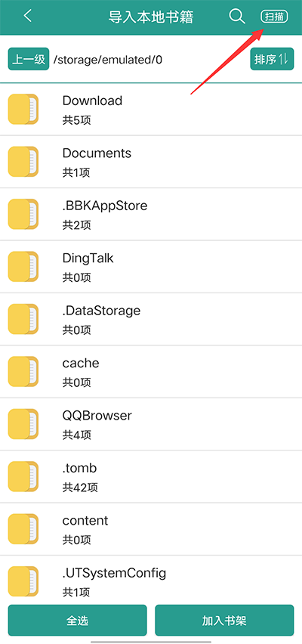Viewport: 302px width, 644px height.
Task: Open the Download folder icon
Action: [23, 110]
